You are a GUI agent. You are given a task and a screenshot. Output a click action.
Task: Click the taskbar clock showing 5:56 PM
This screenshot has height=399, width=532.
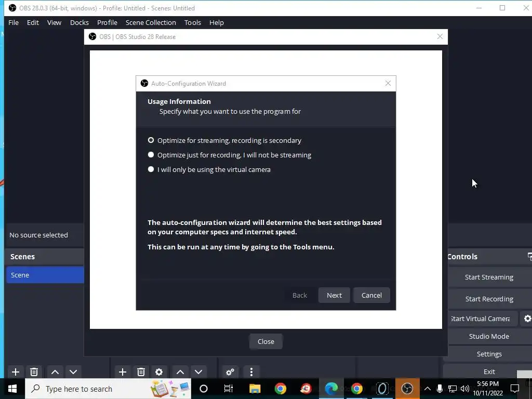(x=488, y=389)
